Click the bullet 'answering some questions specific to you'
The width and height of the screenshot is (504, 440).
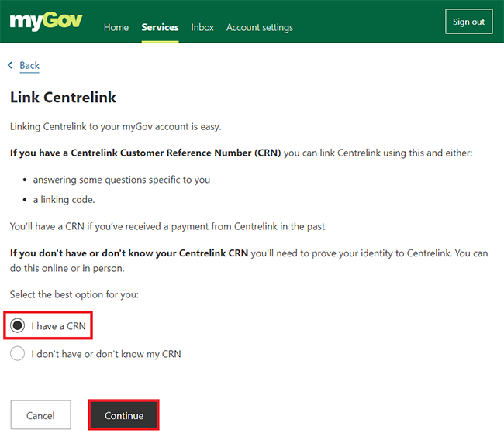coord(122,180)
